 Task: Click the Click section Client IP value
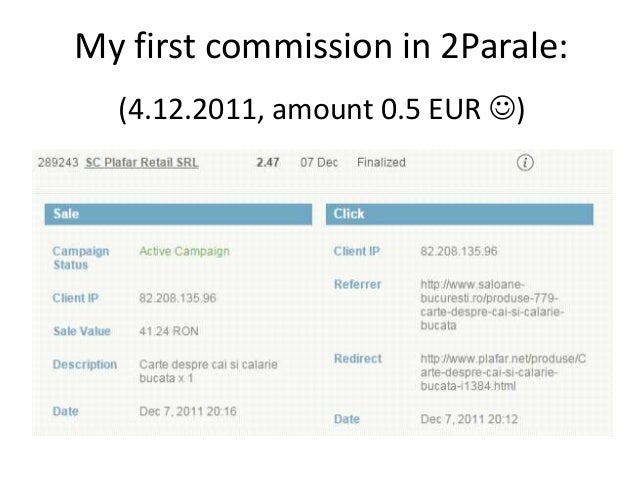pos(459,251)
